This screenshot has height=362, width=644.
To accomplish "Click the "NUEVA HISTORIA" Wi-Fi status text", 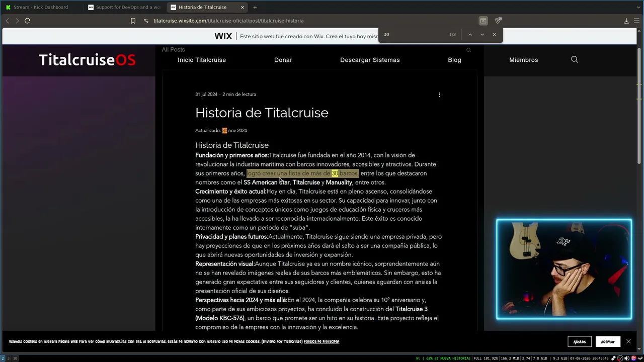I will point(456,358).
